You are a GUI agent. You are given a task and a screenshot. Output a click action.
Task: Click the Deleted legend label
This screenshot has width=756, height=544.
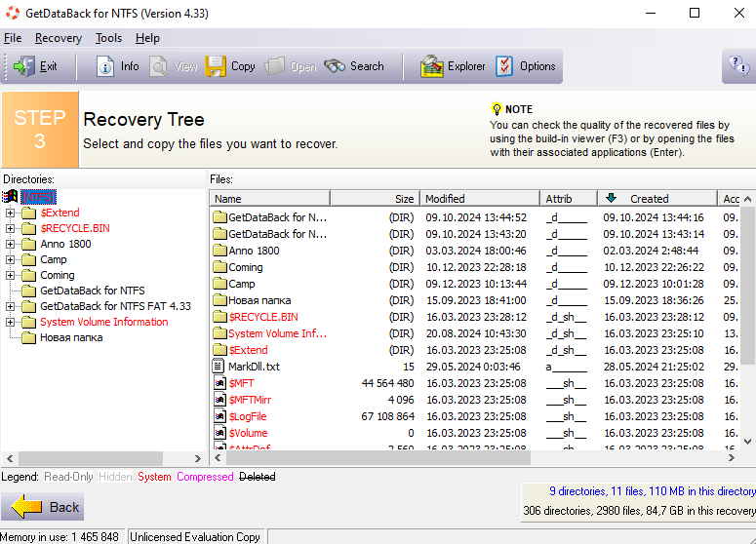click(x=257, y=477)
